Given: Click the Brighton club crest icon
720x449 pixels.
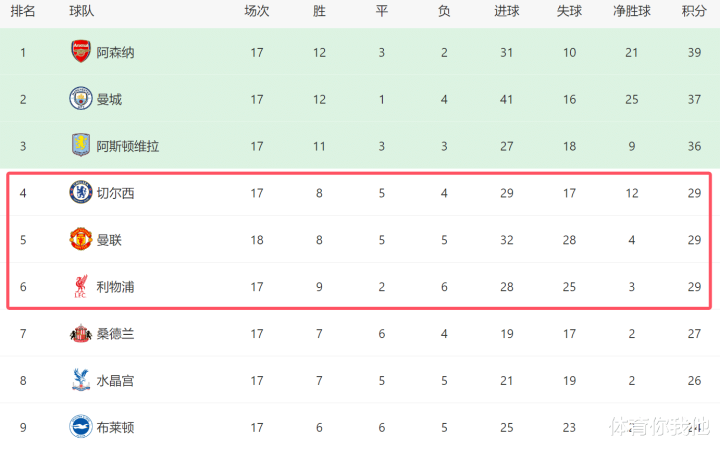Looking at the screenshot, I should (81, 427).
